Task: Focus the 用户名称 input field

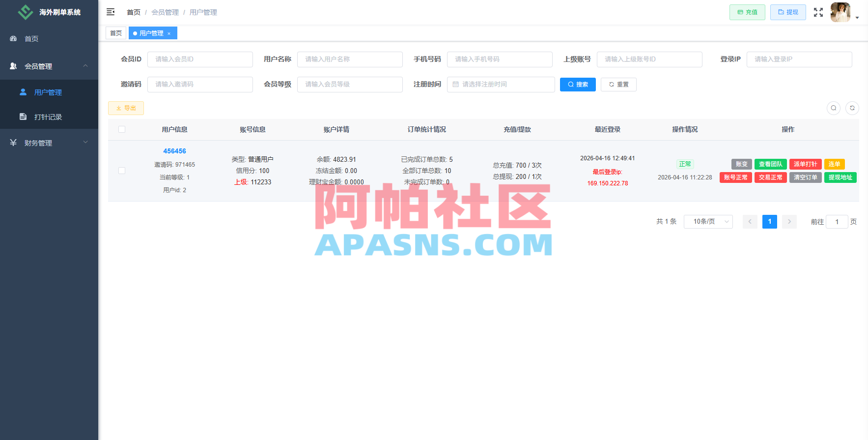Action: coord(350,59)
